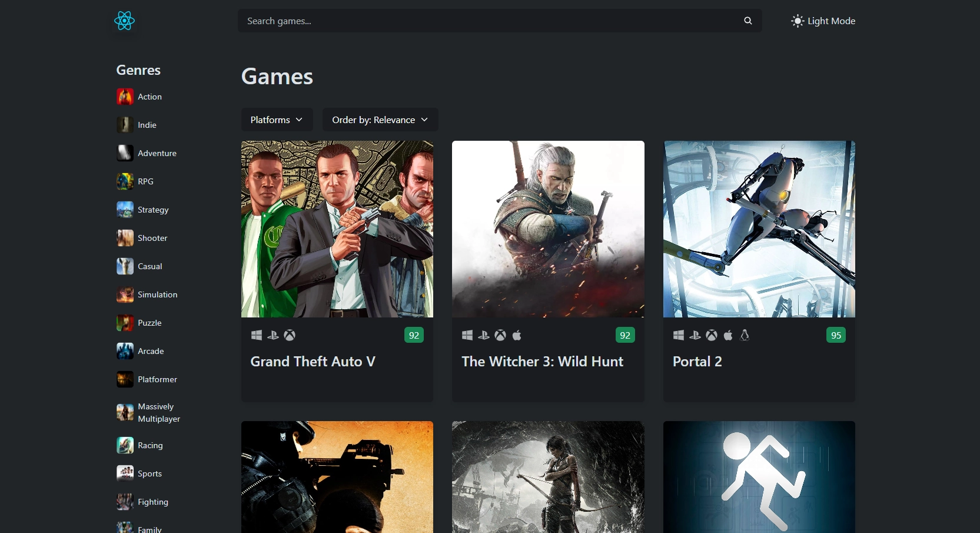Choose the Strategy genre

(153, 210)
